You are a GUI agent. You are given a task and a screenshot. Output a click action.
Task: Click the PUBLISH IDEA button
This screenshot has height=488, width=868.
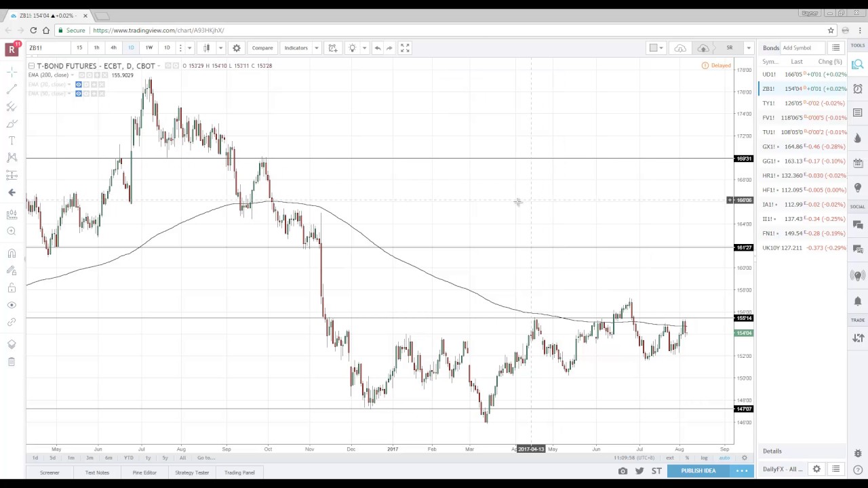698,471
